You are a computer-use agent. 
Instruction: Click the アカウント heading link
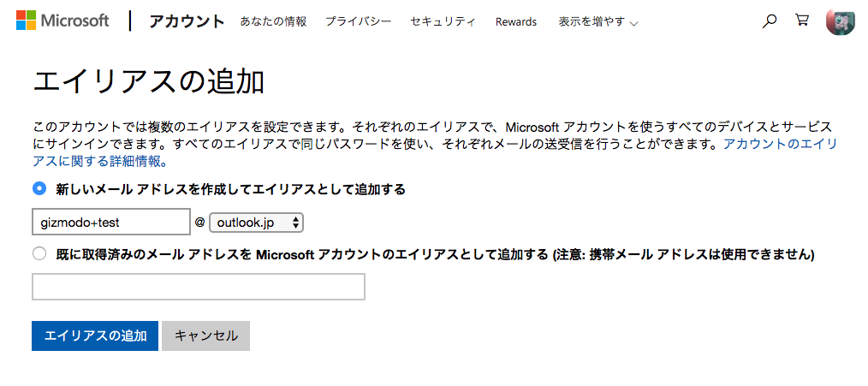point(187,21)
